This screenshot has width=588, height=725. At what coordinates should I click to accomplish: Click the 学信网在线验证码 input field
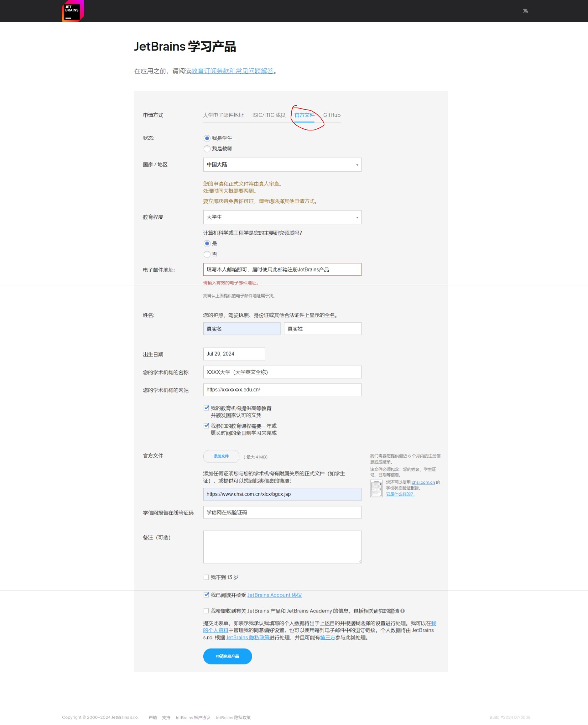282,512
